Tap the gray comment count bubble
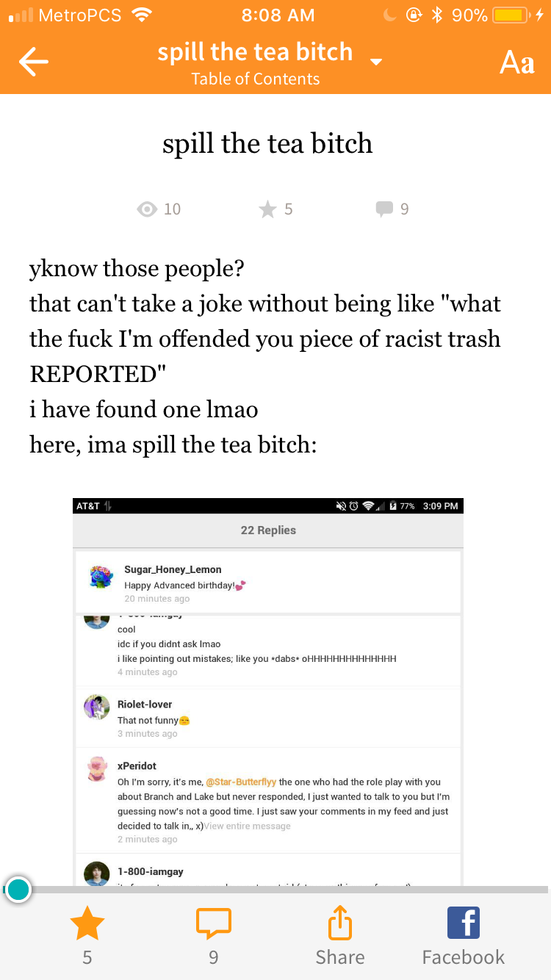 (x=392, y=209)
